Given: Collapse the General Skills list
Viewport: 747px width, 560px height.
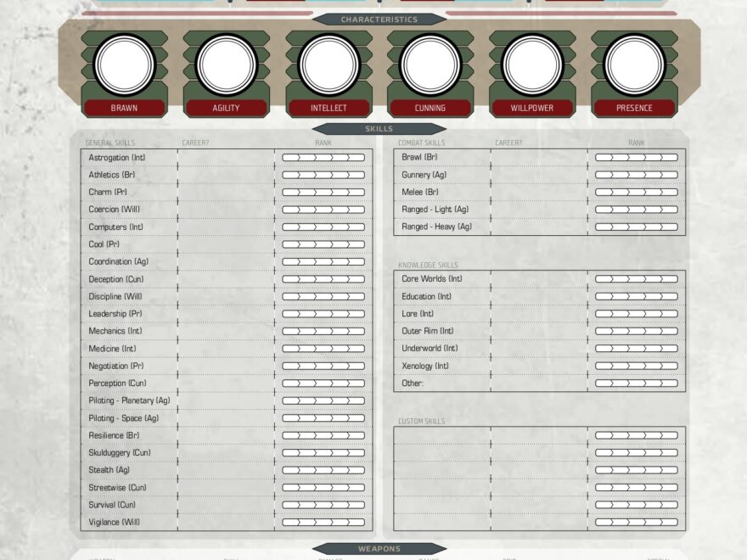Looking at the screenshot, I should point(112,142).
